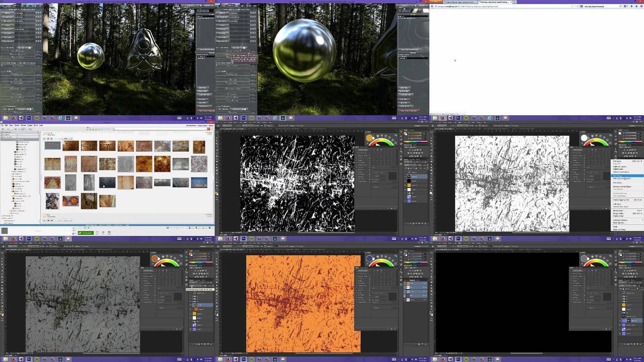The width and height of the screenshot is (644, 362).
Task: Click blue foreground circle in orange-texture Photoshop window
Action: click(x=369, y=259)
